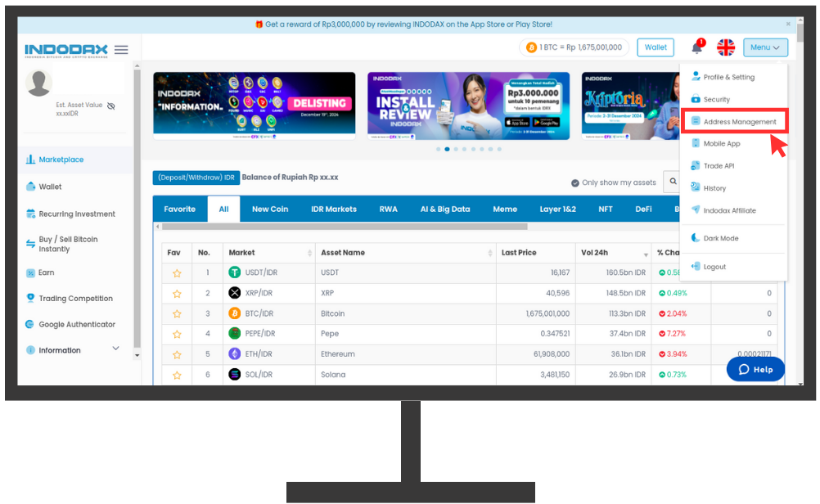Open Address Management from the menu
This screenshot has width=820, height=504.
[734, 121]
